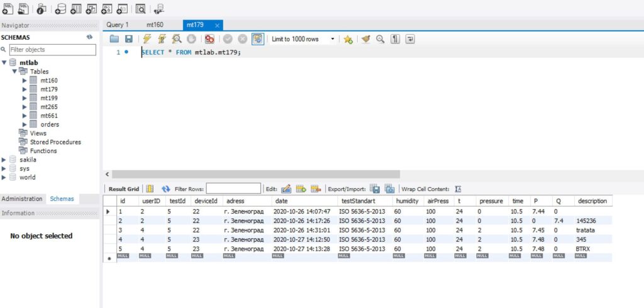Select Stored Procedures in the tree

[55, 142]
